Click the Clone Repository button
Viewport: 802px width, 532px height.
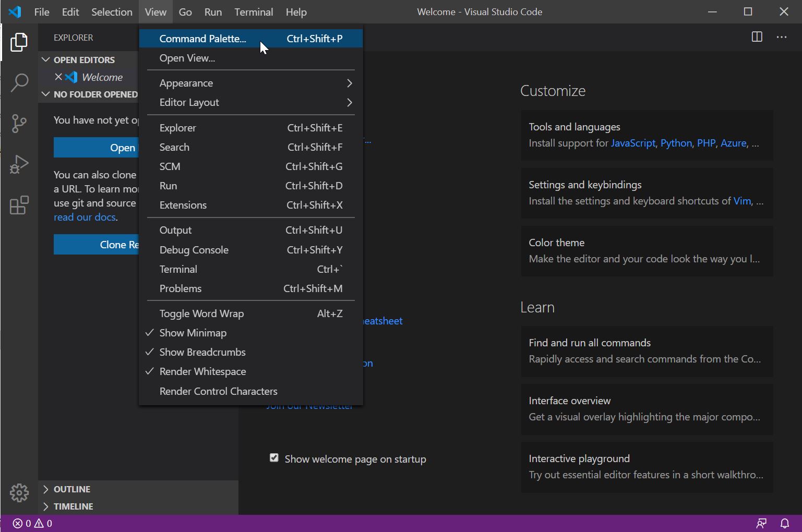[x=97, y=245]
